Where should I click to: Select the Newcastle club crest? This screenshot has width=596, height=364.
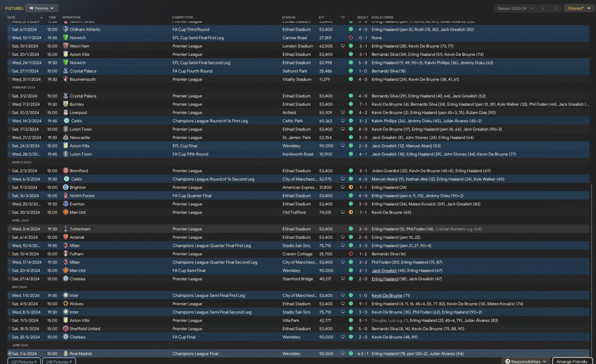[65, 138]
